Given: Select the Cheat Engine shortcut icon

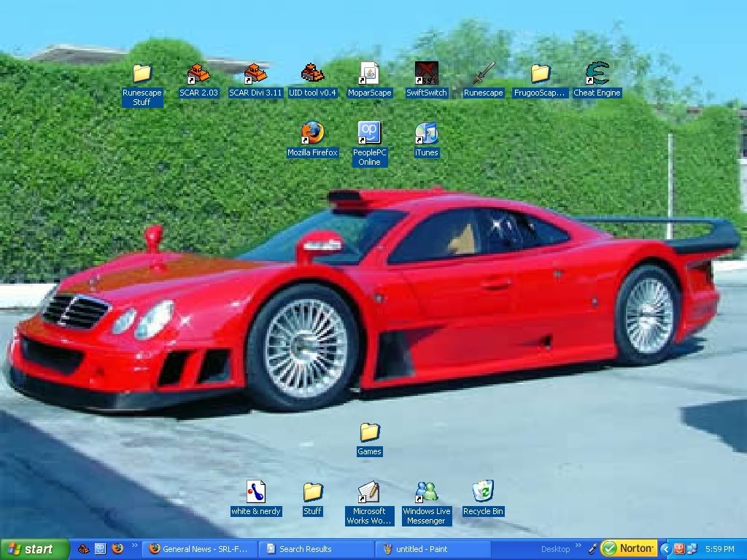Looking at the screenshot, I should (x=597, y=74).
